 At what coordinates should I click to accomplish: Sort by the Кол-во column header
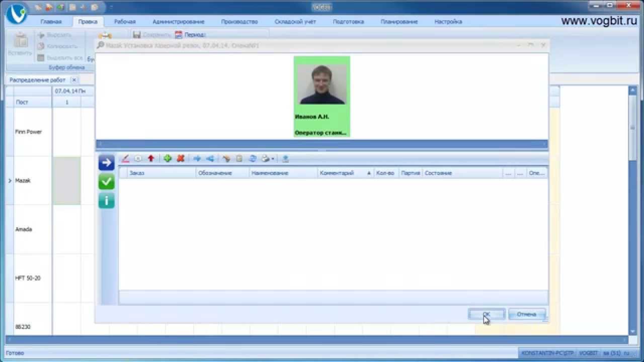pyautogui.click(x=386, y=173)
